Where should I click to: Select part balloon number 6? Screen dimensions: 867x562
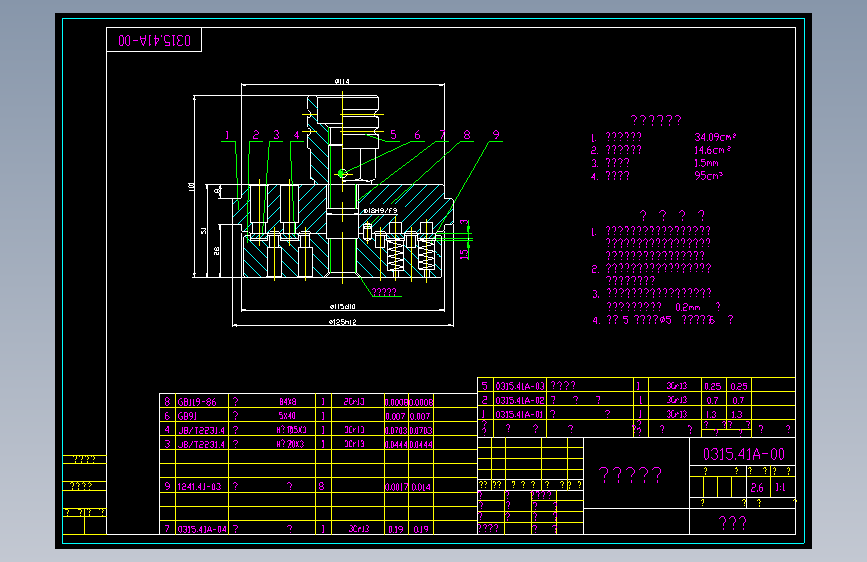pyautogui.click(x=417, y=134)
